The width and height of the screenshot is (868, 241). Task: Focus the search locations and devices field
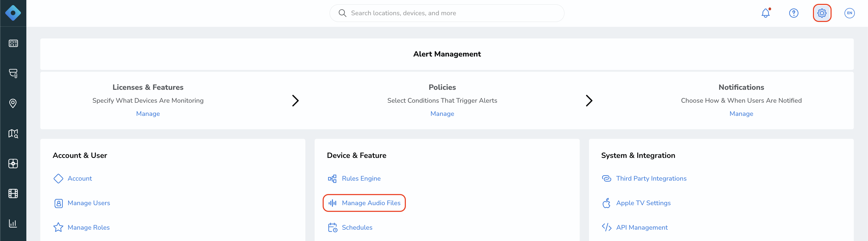click(447, 13)
